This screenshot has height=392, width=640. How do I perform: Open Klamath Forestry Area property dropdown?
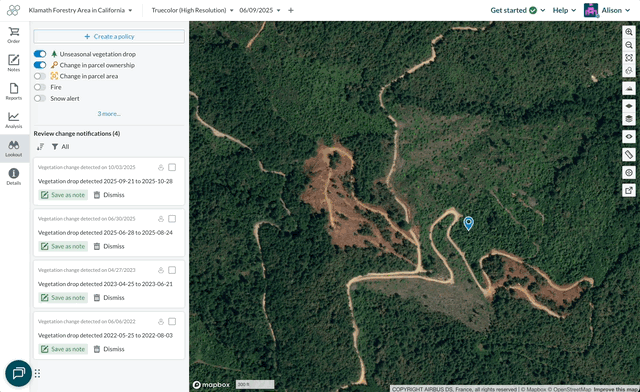tap(80, 10)
